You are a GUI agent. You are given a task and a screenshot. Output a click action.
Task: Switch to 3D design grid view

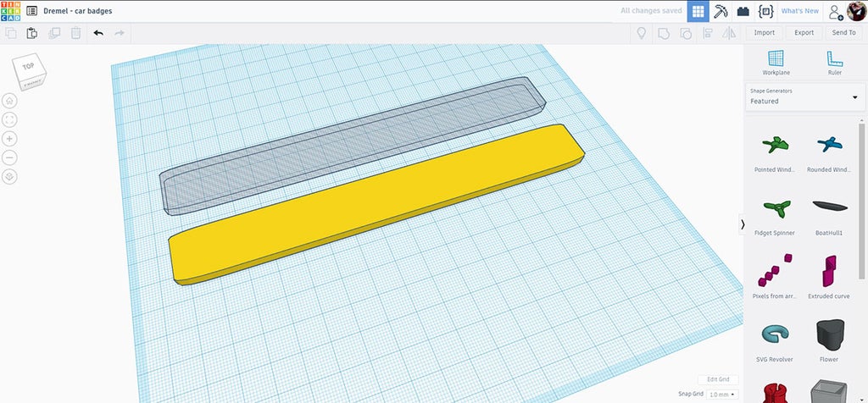point(698,11)
